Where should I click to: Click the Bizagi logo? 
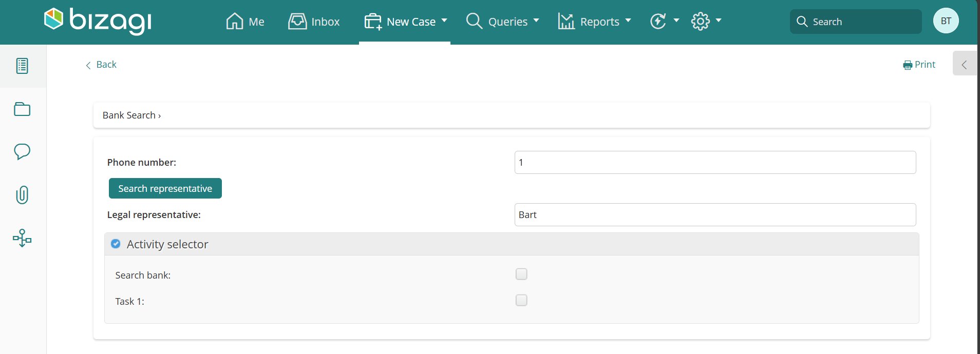pyautogui.click(x=98, y=21)
